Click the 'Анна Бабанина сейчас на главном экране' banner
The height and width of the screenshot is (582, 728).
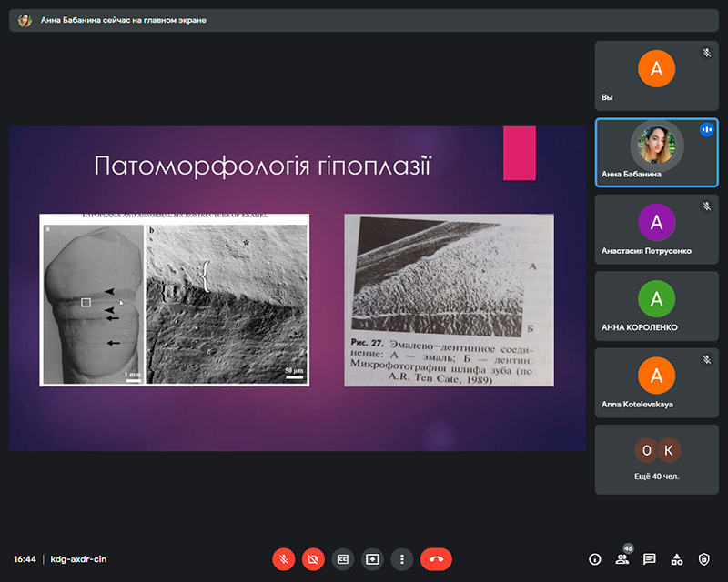tap(123, 20)
